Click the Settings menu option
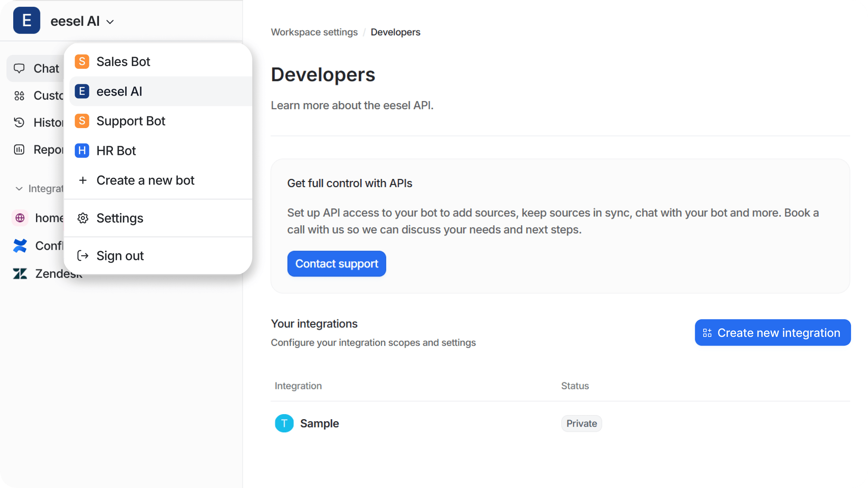The width and height of the screenshot is (868, 488). (x=120, y=218)
